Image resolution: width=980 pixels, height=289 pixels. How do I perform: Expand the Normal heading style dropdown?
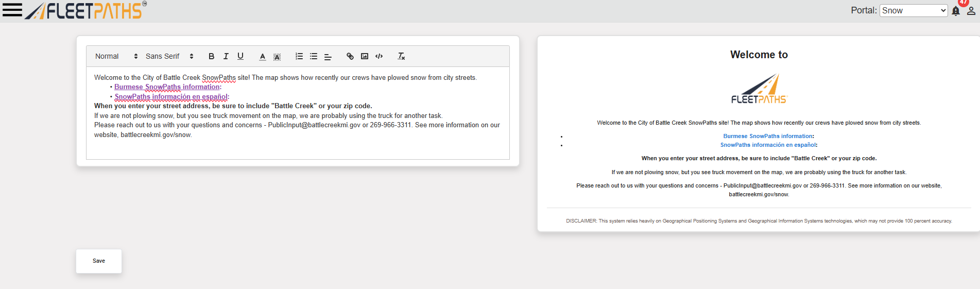click(116, 56)
